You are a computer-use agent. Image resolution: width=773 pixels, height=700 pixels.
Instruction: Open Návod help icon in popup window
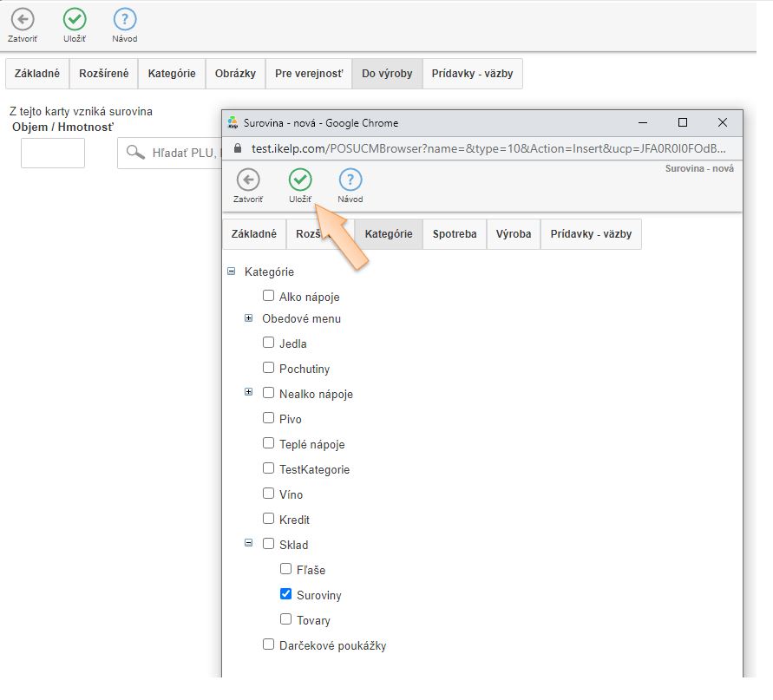[350, 180]
